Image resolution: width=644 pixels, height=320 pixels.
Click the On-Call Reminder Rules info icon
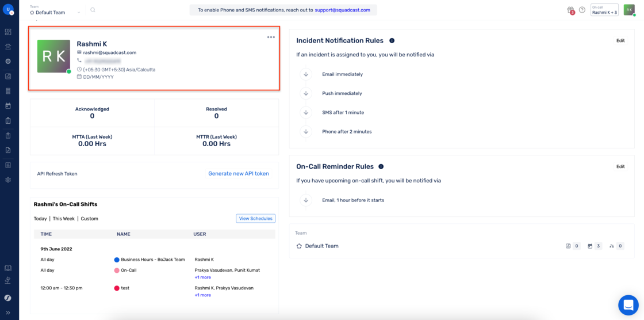(x=381, y=166)
